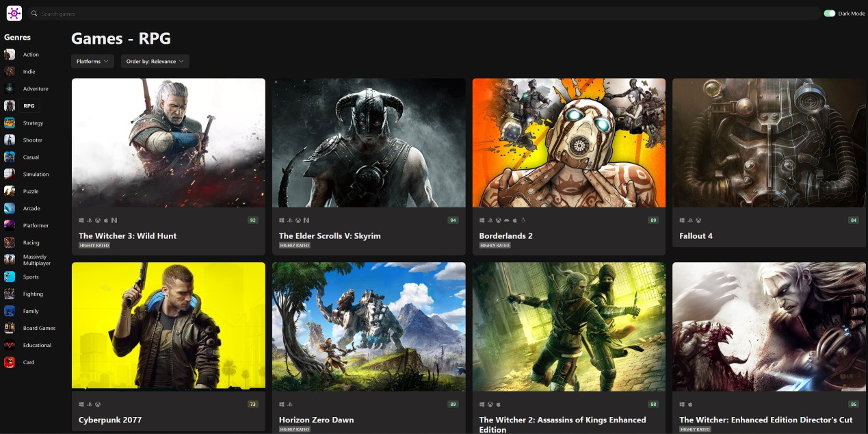Select the Simulation genre label
868x434 pixels.
click(36, 175)
